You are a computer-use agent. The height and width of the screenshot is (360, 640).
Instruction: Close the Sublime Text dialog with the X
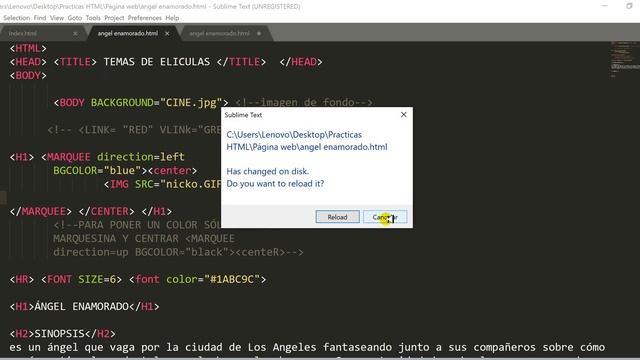click(404, 115)
